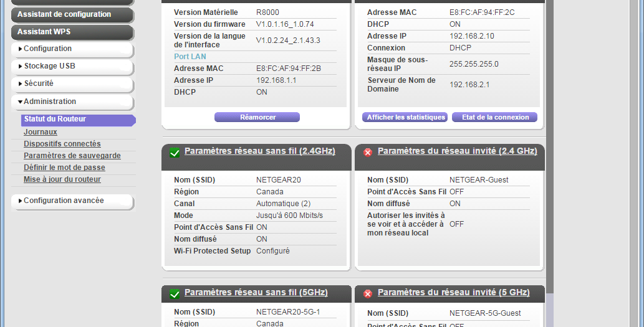Click green checkmark icon for 2.4GHz wireless settings
The height and width of the screenshot is (327, 644).
tap(175, 153)
